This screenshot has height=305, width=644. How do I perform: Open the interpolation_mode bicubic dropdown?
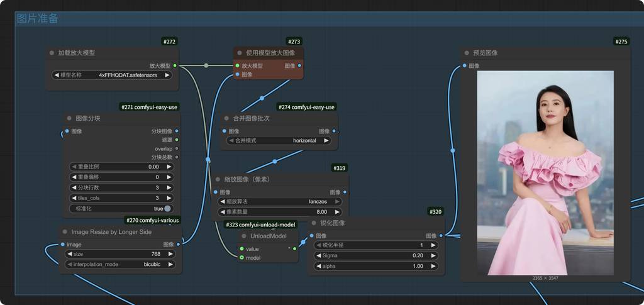[119, 265]
